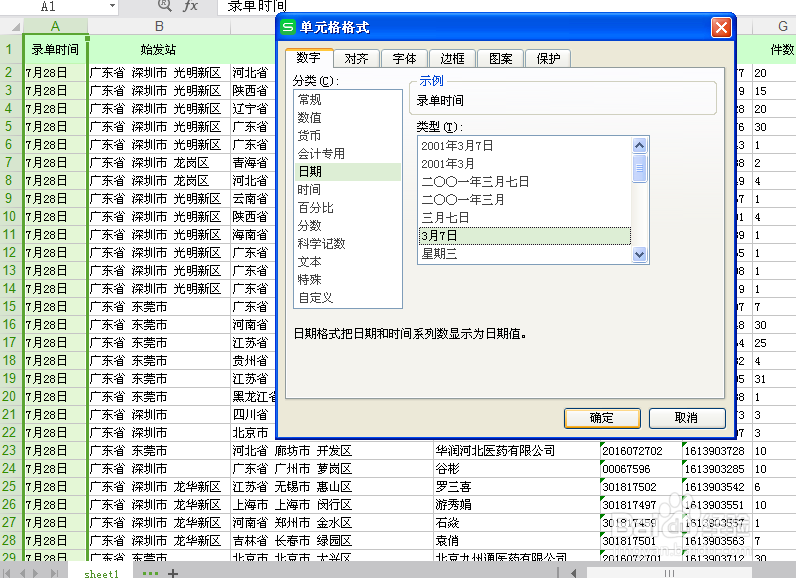The height and width of the screenshot is (578, 796).
Task: Select 会计专用 in the category list
Action: pyautogui.click(x=348, y=154)
